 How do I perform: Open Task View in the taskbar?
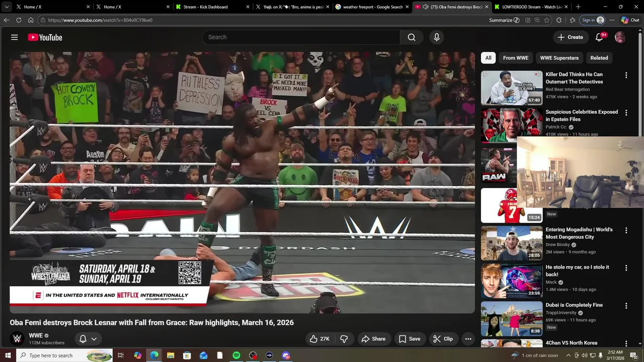pyautogui.click(x=121, y=355)
